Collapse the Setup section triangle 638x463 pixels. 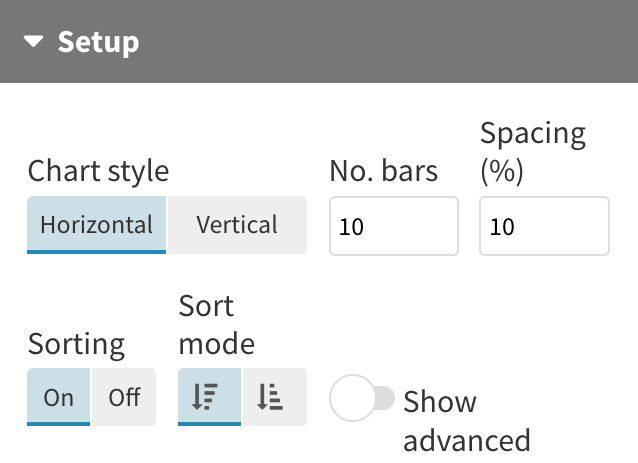[x=35, y=42]
